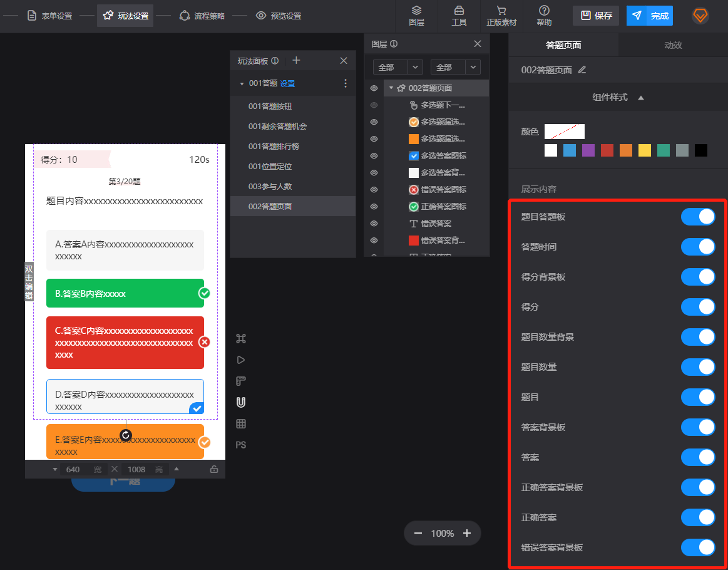Rename 002答题页面 with the pencil icon
The image size is (728, 570).
[582, 70]
